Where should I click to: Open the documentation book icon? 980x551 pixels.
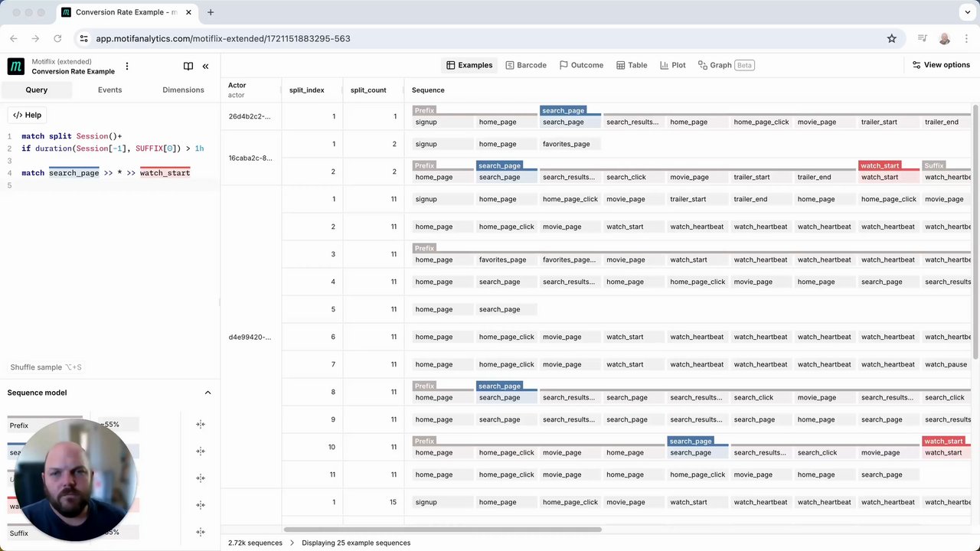coord(188,67)
